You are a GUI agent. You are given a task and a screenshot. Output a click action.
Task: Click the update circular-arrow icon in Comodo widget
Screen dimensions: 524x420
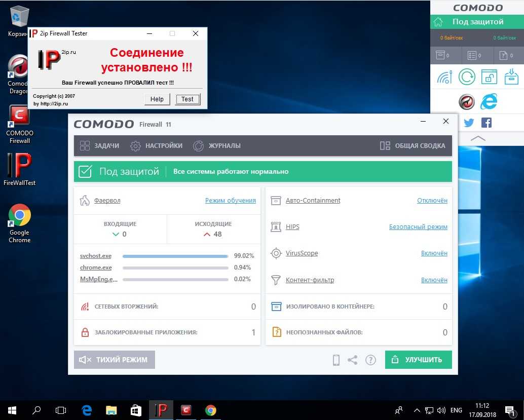pyautogui.click(x=467, y=77)
